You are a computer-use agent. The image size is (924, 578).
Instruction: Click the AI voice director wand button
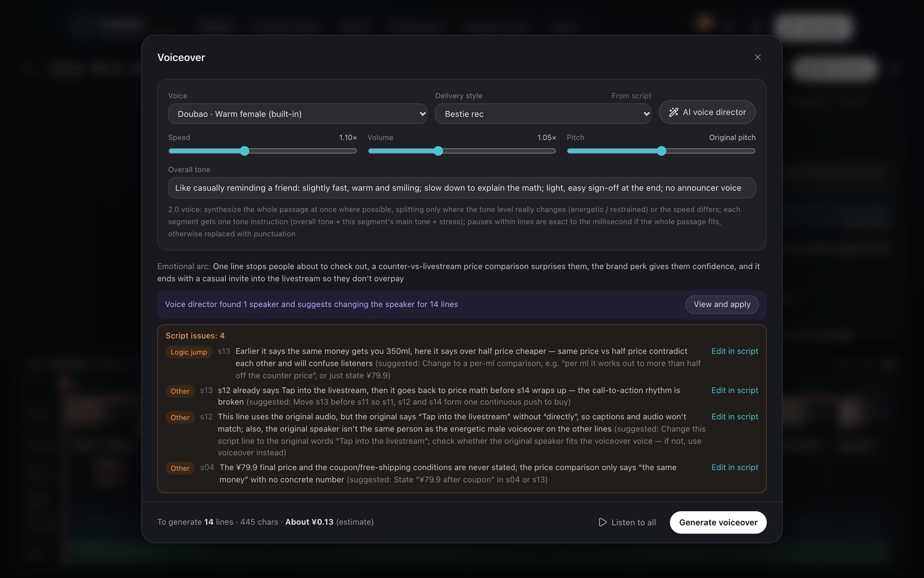tap(707, 112)
